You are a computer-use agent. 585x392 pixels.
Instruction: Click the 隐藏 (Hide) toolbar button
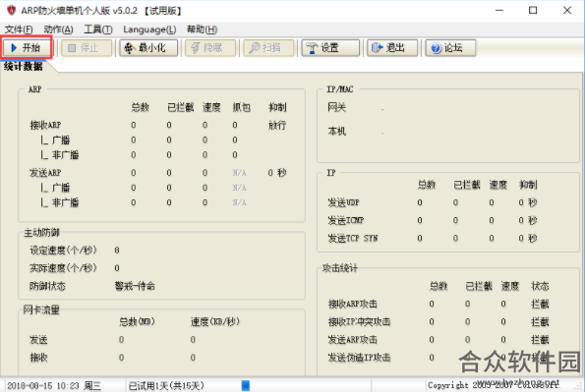[x=210, y=48]
